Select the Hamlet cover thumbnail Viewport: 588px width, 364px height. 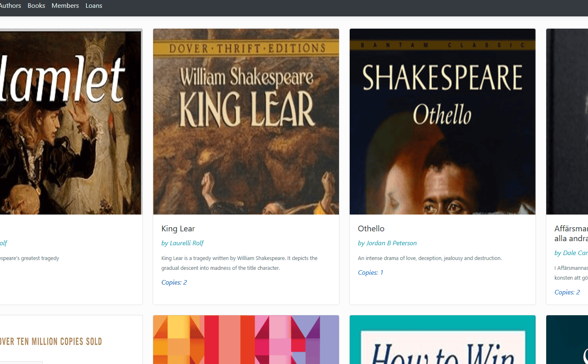(x=70, y=122)
